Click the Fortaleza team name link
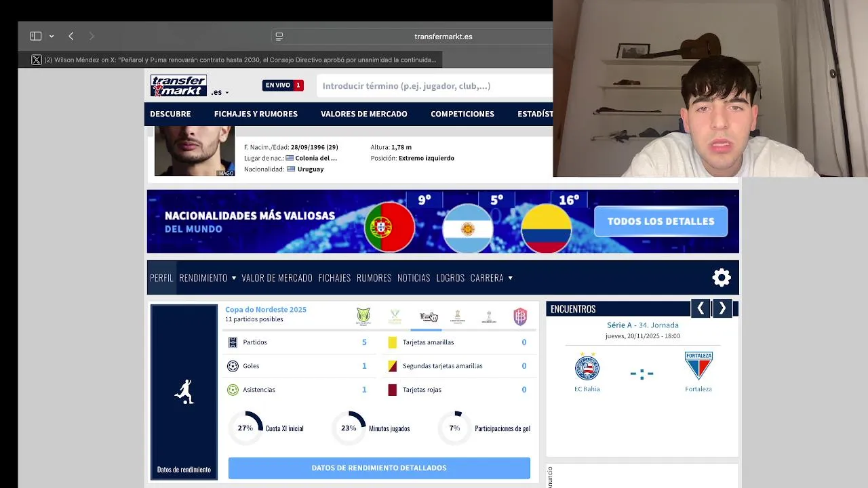This screenshot has height=488, width=868. coord(698,389)
